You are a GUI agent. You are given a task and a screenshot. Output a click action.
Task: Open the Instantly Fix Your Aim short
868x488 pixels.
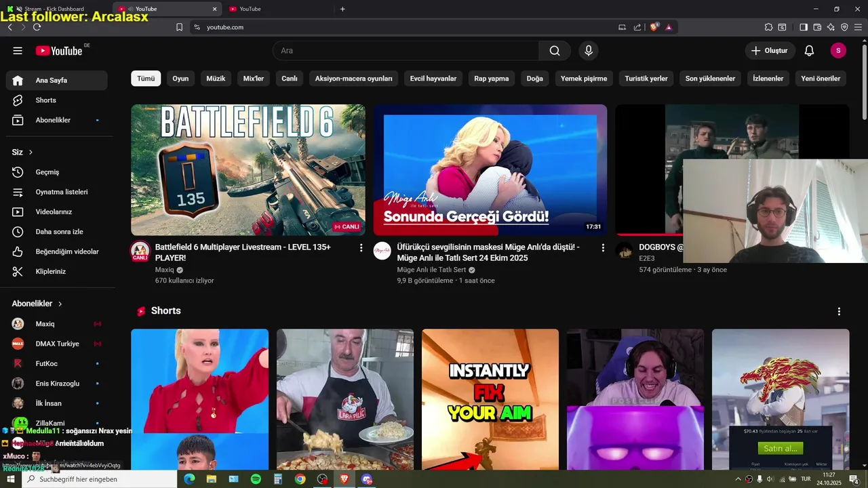(x=490, y=400)
